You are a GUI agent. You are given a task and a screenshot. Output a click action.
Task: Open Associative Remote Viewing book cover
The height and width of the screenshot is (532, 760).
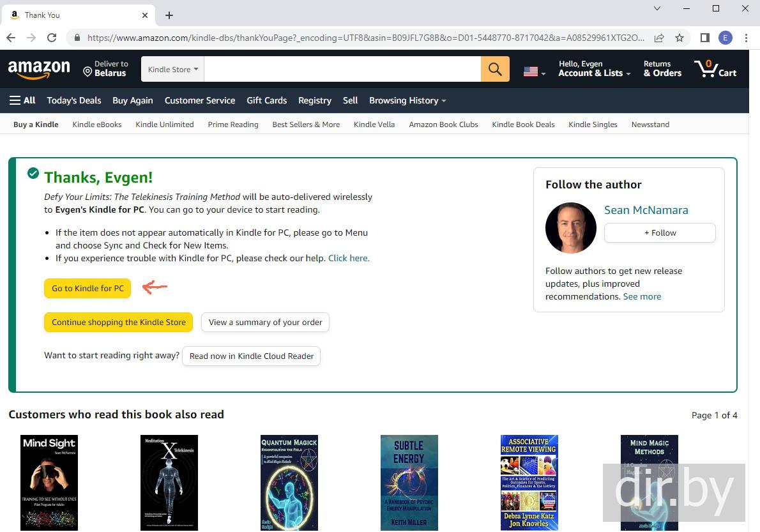click(529, 483)
